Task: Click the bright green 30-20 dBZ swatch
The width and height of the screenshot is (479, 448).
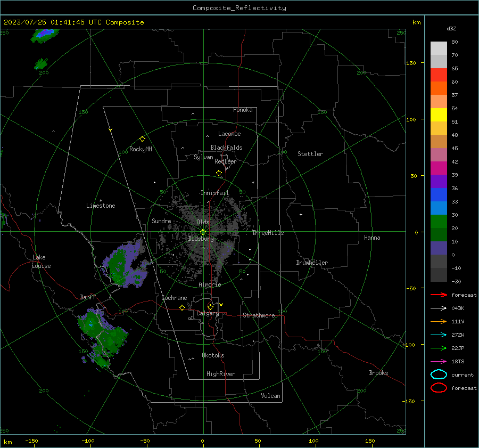Action: click(439, 222)
